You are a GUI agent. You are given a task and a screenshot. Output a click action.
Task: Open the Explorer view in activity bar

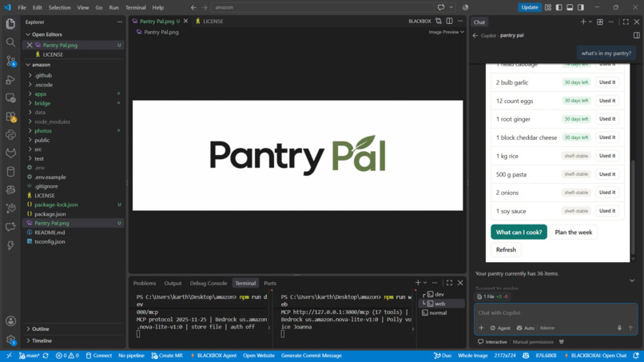(x=10, y=23)
